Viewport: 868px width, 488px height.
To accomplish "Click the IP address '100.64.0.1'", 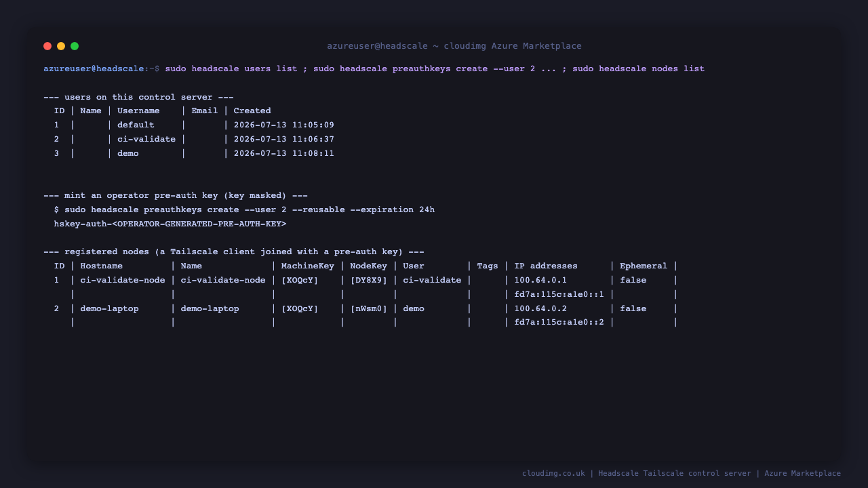I will click(540, 280).
